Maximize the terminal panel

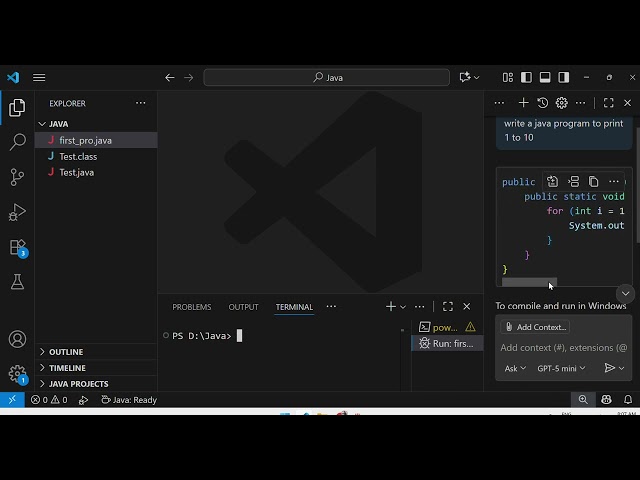pyautogui.click(x=448, y=307)
